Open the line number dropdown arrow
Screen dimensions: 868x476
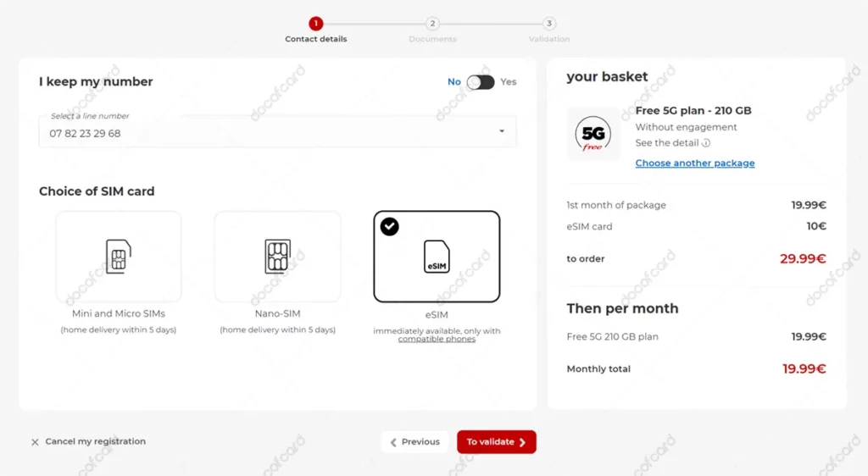501,131
